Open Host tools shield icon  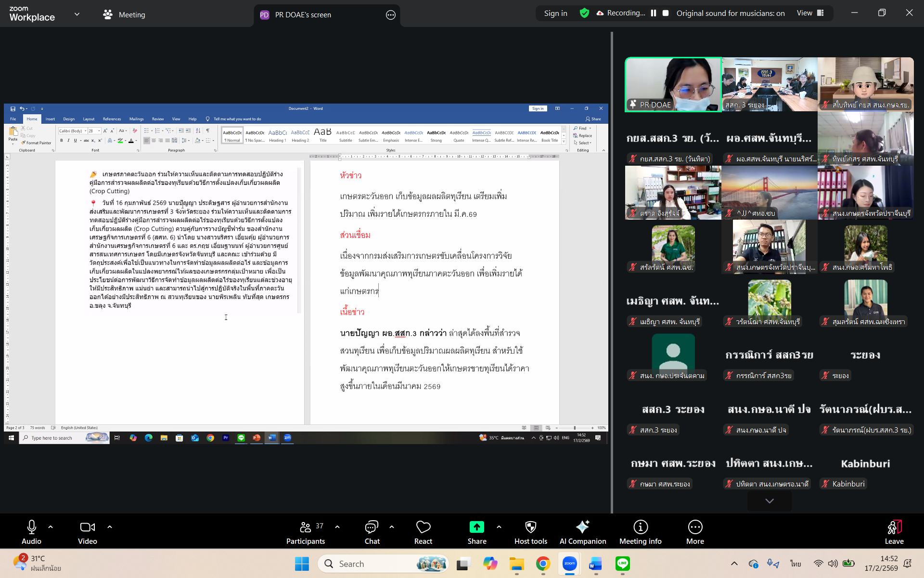click(x=530, y=532)
